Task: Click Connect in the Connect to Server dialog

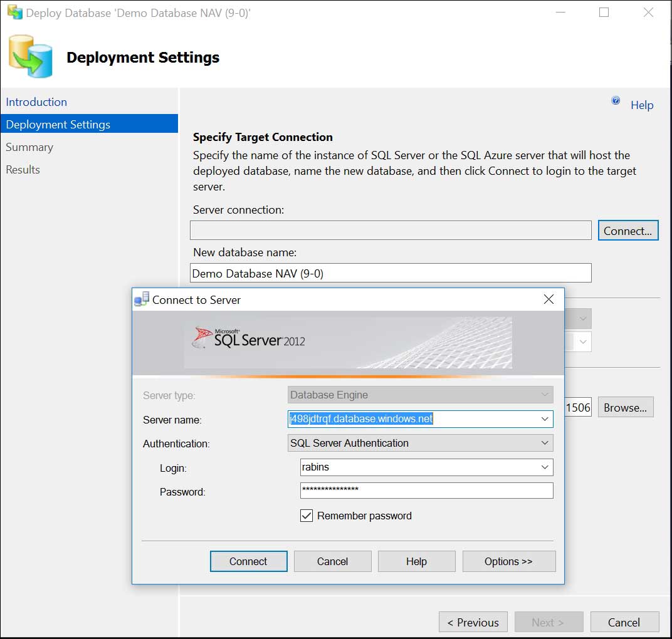Action: [248, 561]
